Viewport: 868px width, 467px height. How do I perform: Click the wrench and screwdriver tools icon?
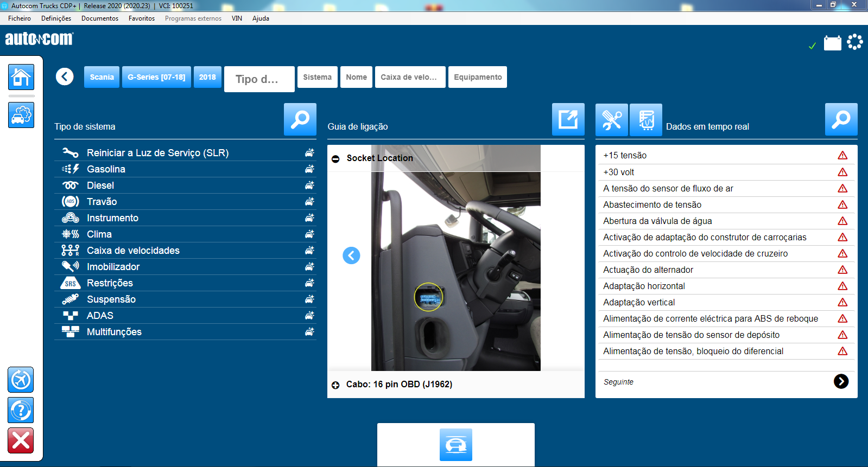[611, 120]
